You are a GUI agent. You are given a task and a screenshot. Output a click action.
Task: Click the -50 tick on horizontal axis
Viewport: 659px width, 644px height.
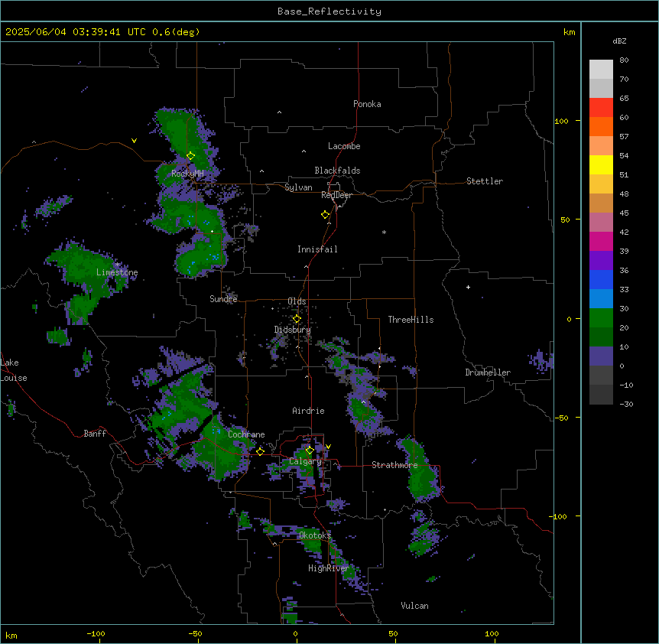pyautogui.click(x=195, y=633)
